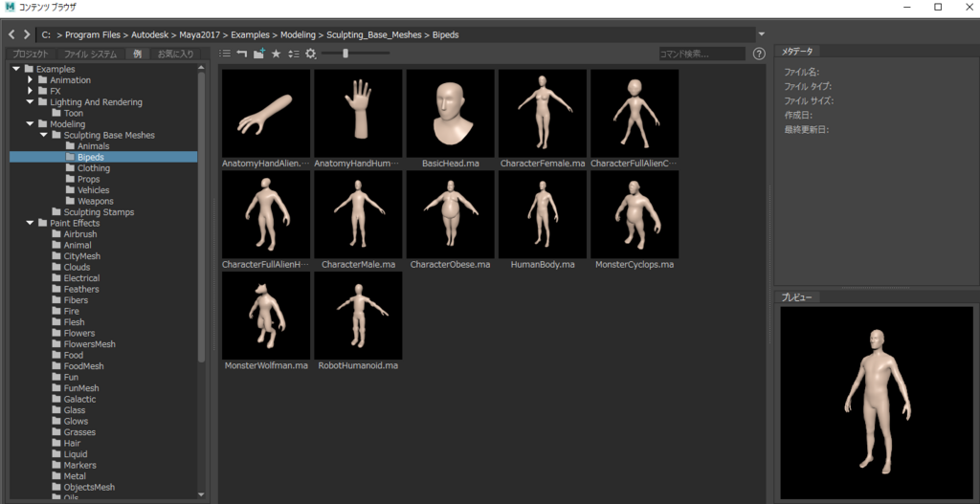Go forward with the right navigation arrow
This screenshot has height=504, width=980.
pos(26,34)
